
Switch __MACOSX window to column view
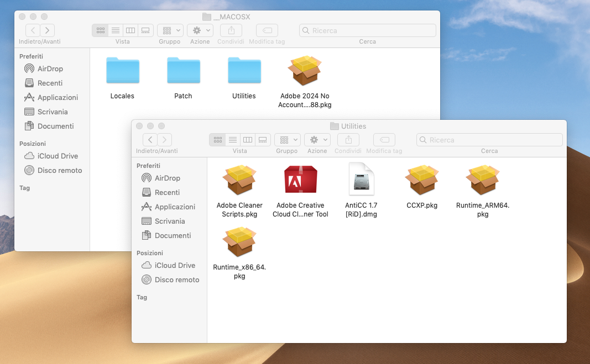tap(130, 30)
